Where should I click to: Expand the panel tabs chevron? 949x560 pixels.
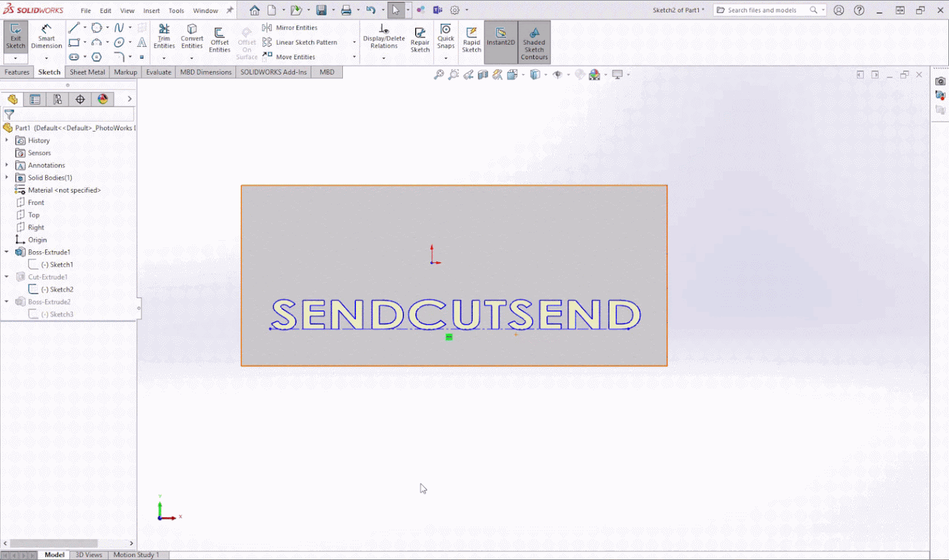click(129, 99)
